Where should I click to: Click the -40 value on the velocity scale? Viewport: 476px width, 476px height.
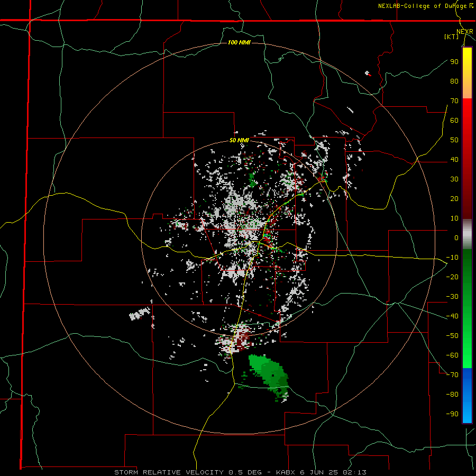click(452, 316)
